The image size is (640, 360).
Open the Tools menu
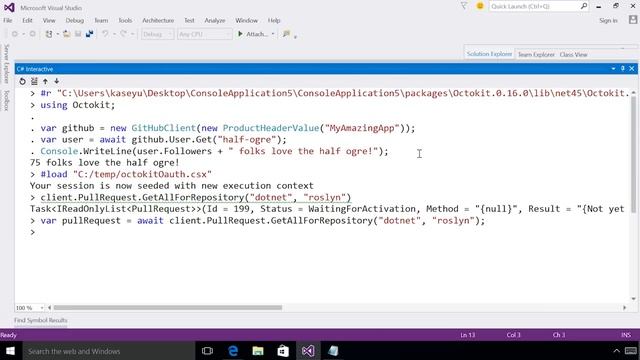125,20
